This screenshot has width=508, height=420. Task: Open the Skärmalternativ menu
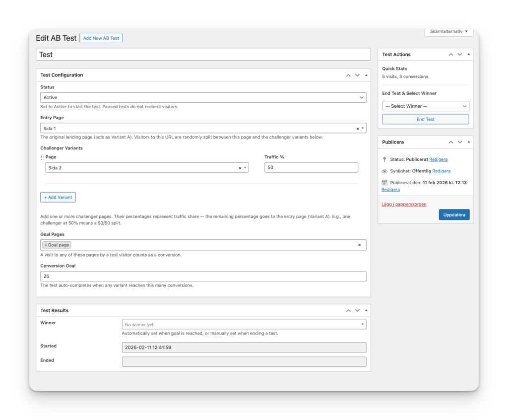pos(447,31)
